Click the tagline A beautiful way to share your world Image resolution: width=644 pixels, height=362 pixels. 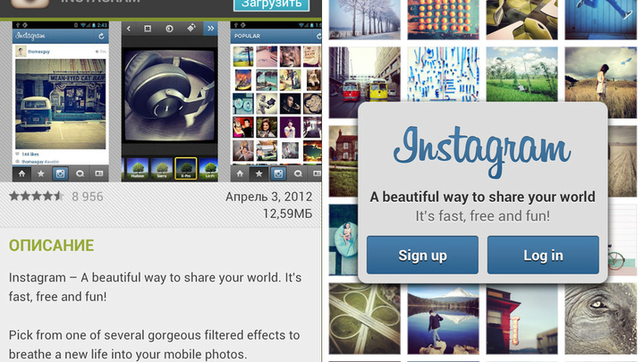pyautogui.click(x=483, y=197)
